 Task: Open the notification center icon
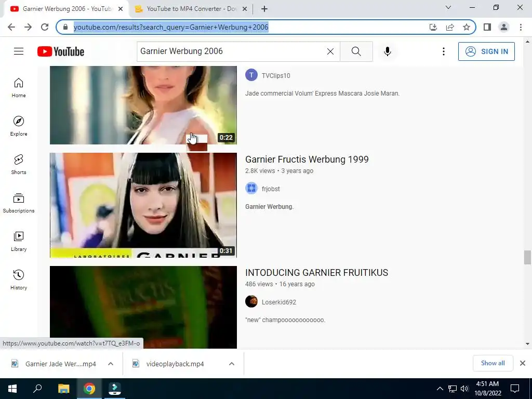click(x=515, y=389)
